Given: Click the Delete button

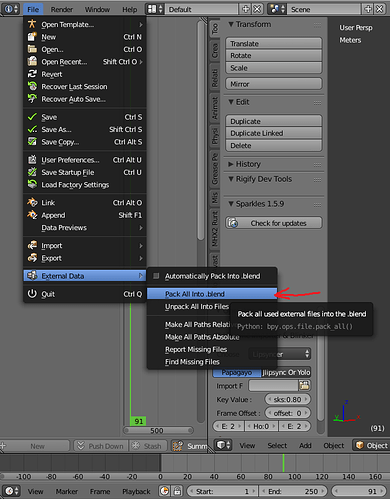Looking at the screenshot, I should 274,146.
